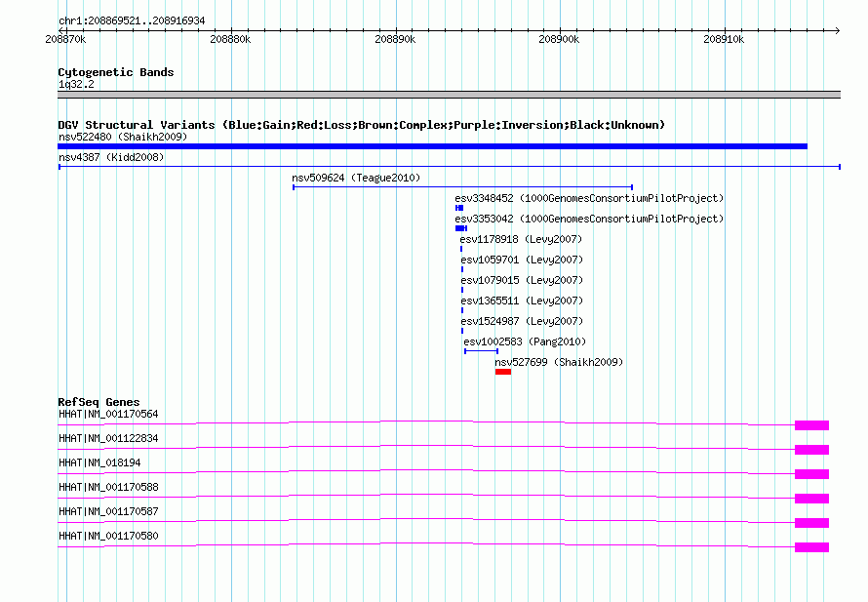Click the esv1059701 (Levy2007) label

(522, 260)
